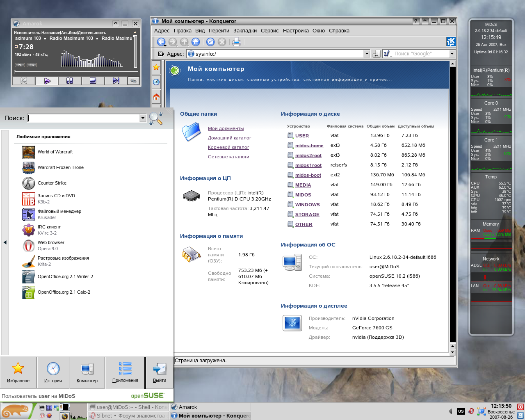
Task: Launch OpenOffice.org Writer
Action: (57, 276)
